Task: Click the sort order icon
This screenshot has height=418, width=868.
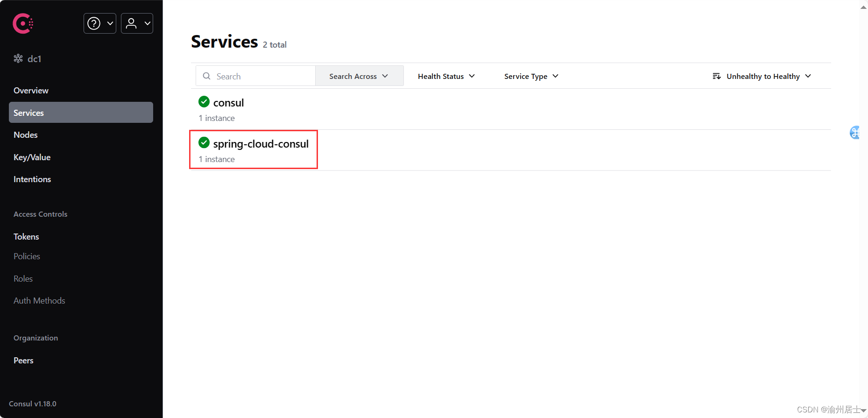Action: pyautogui.click(x=717, y=76)
